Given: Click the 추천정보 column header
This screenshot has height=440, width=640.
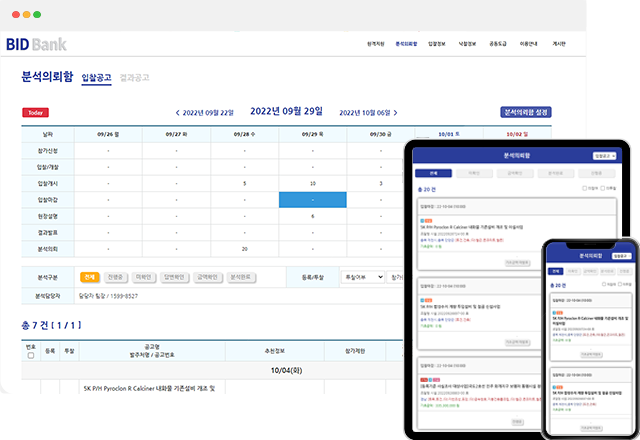Looking at the screenshot, I should pyautogui.click(x=275, y=351).
